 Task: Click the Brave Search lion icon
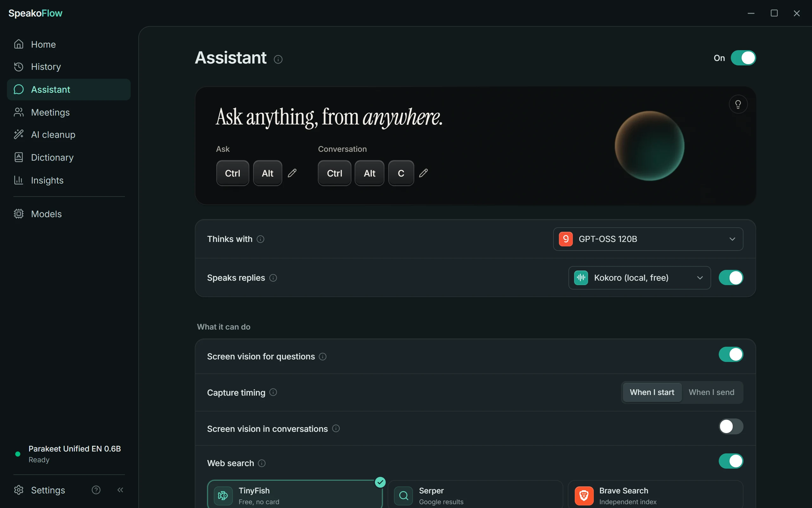point(584,496)
